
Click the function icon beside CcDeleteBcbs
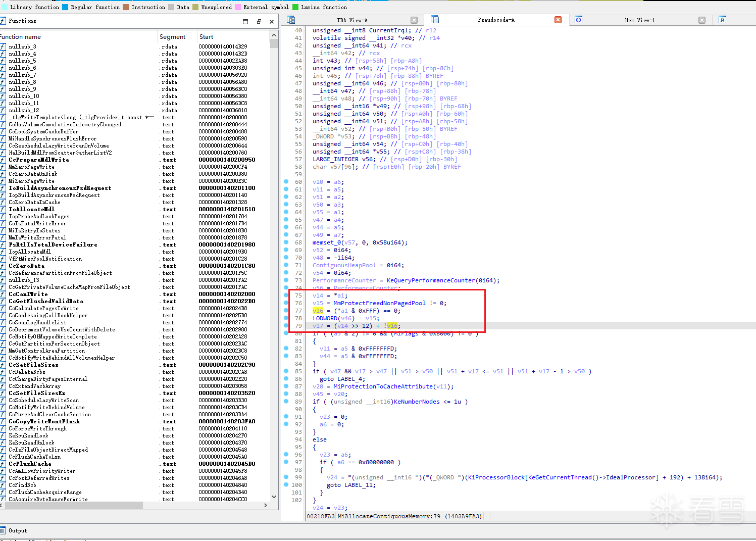[3, 372]
